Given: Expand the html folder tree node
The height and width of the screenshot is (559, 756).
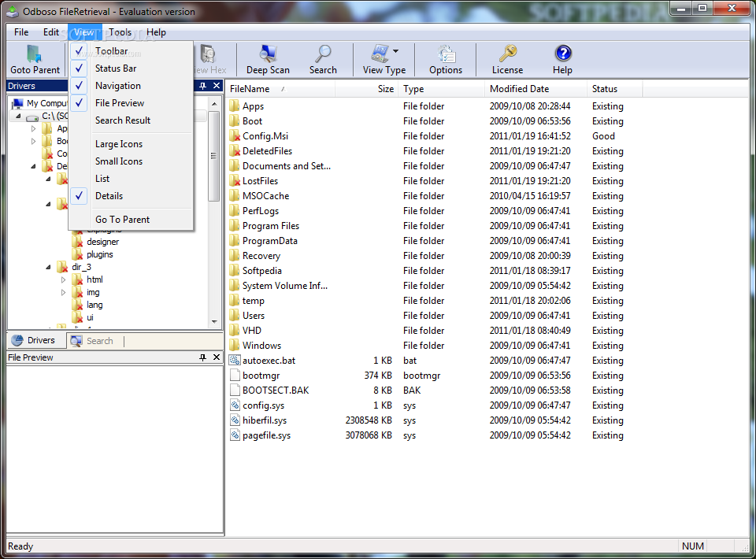Looking at the screenshot, I should (x=63, y=279).
